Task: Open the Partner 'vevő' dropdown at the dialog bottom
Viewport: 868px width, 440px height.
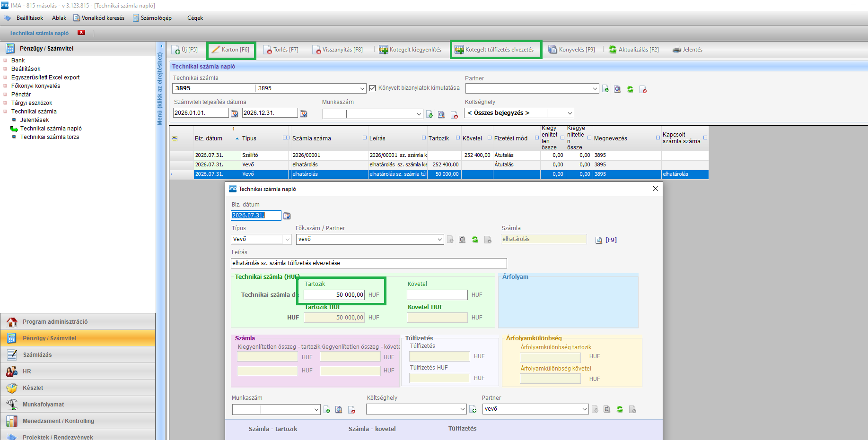Action: tap(585, 409)
